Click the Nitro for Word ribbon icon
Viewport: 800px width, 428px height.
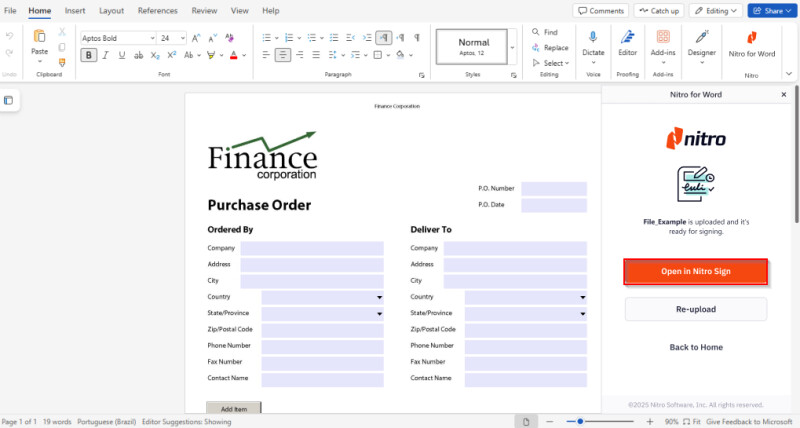(x=751, y=37)
